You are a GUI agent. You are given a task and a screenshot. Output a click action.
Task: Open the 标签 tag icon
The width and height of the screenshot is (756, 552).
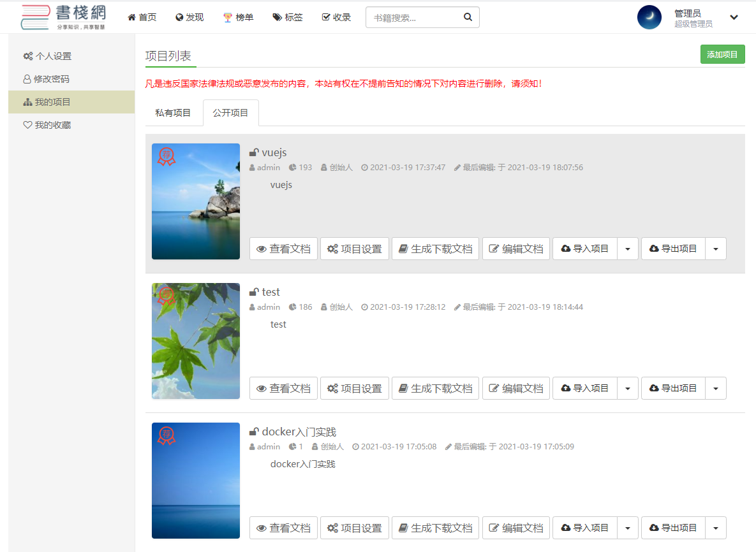278,17
